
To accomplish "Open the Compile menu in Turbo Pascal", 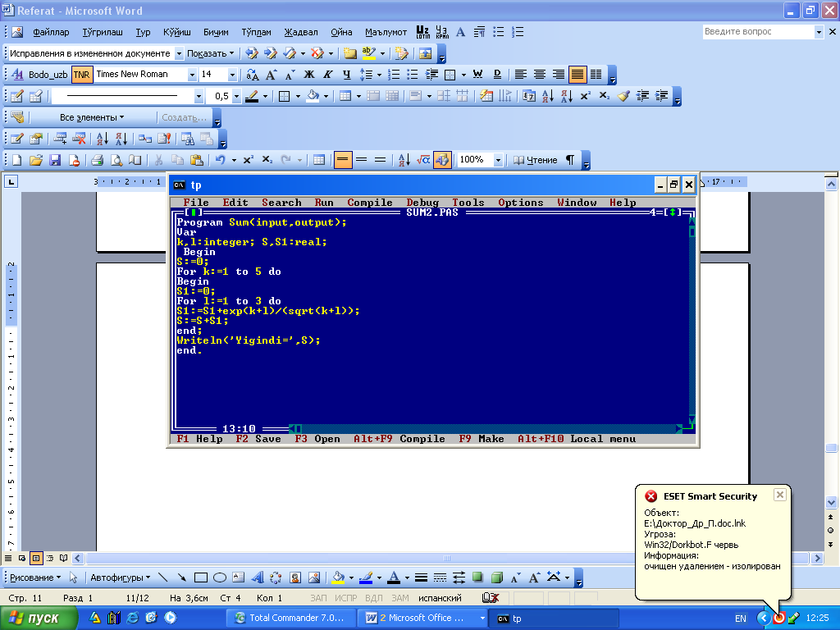I will (x=369, y=203).
